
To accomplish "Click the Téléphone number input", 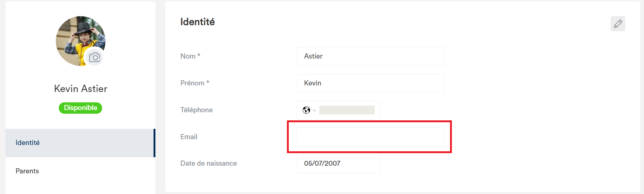I will coord(347,110).
